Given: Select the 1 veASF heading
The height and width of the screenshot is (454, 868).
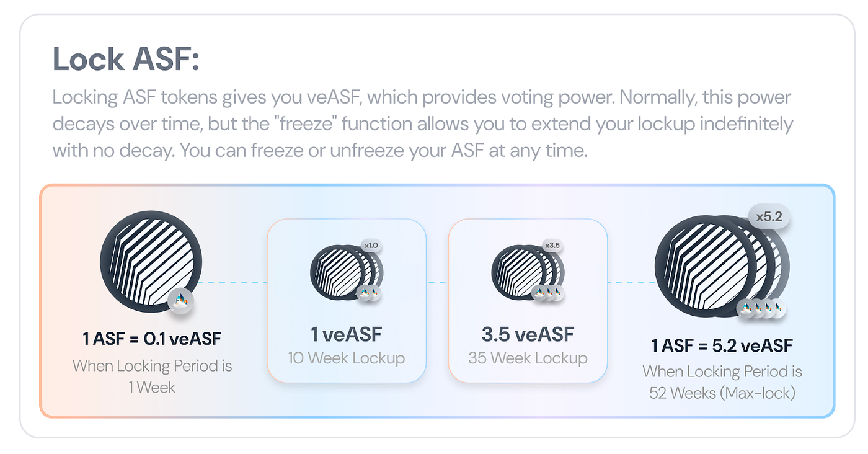Looking at the screenshot, I should point(347,334).
